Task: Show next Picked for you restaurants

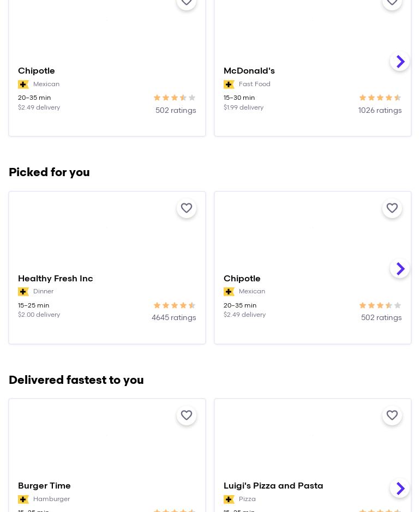Action: [400, 269]
